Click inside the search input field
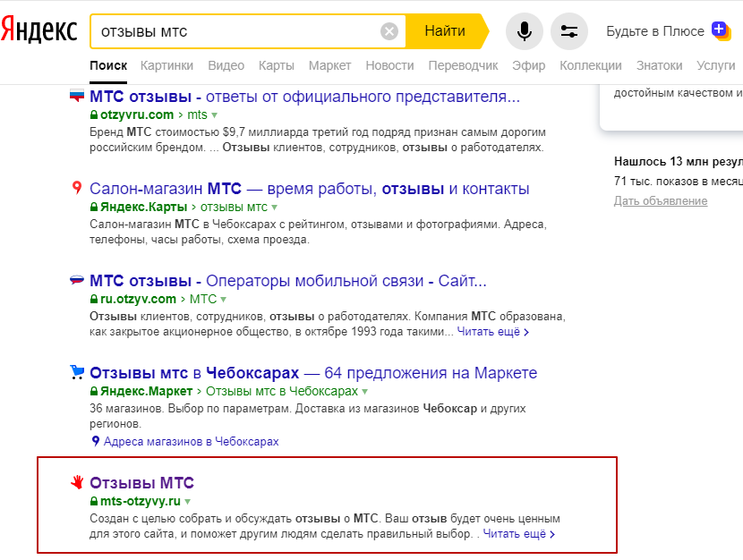The image size is (743, 560). [242, 31]
